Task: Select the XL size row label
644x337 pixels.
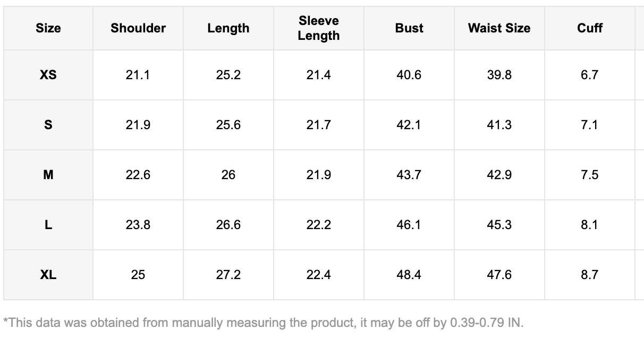Action: [x=48, y=275]
